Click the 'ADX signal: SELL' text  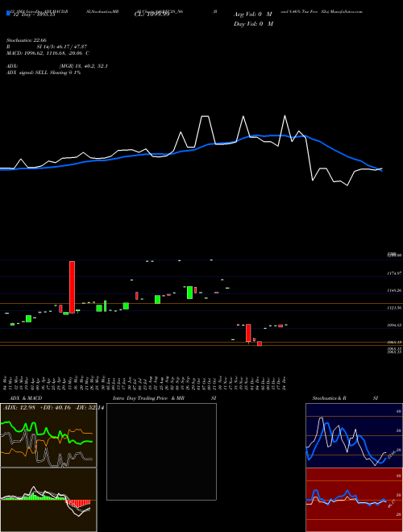28,73
